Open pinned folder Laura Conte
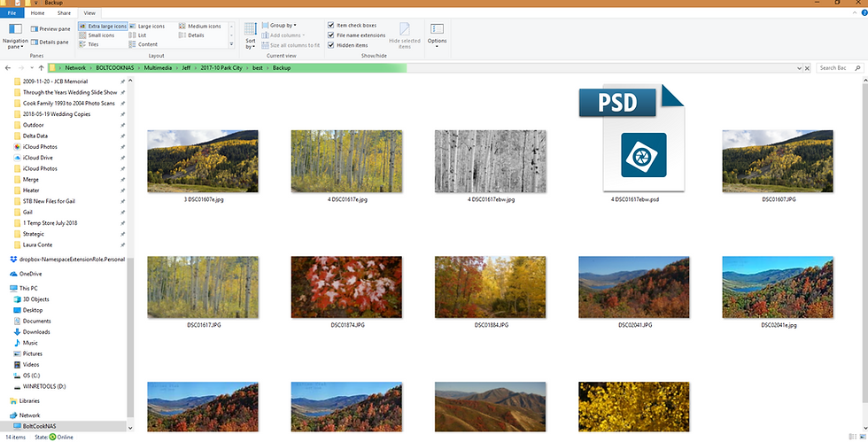This screenshot has width=868, height=442. click(x=37, y=244)
